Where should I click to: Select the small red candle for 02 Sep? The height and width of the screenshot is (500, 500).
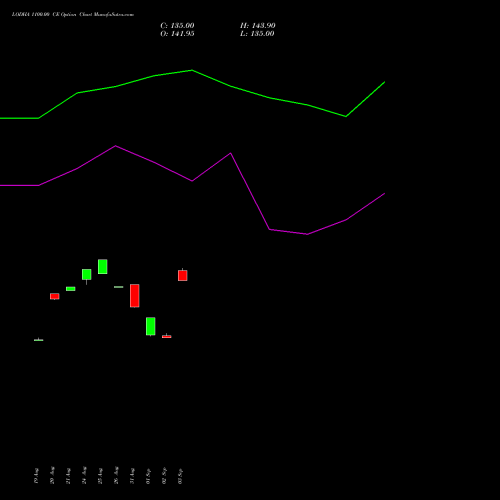[167, 336]
